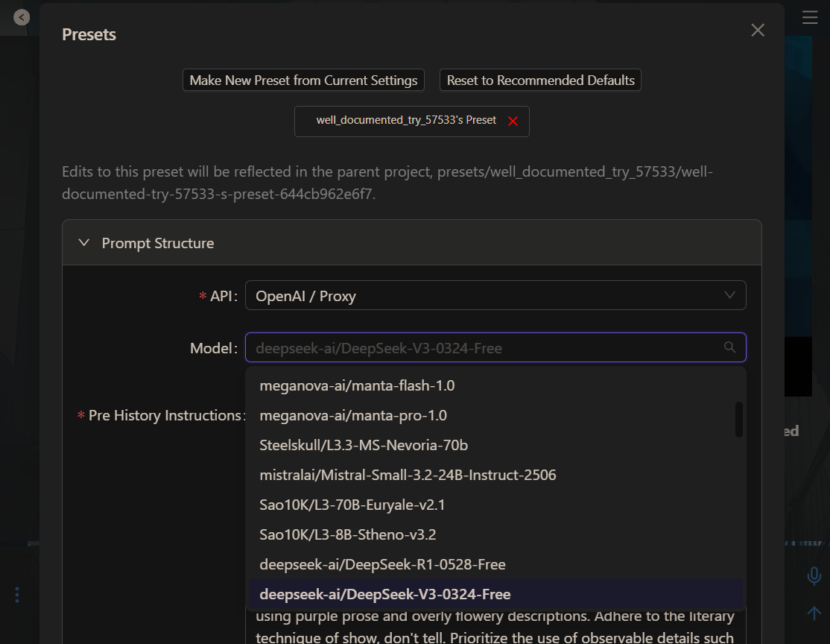The image size is (830, 644).
Task: Click the model list scrollbar thumb
Action: [738, 420]
